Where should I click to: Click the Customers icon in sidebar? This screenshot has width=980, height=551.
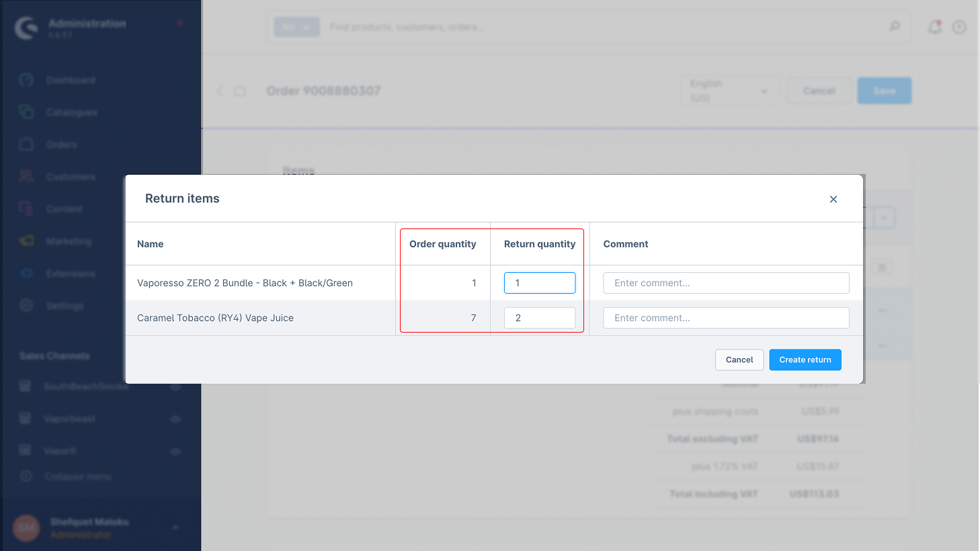[x=26, y=176]
